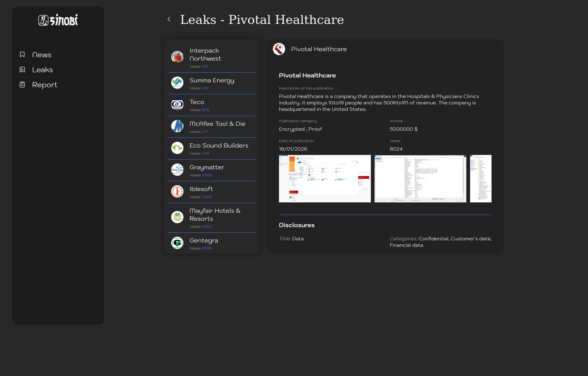Open the partially visible third screenshot
Viewport: 588px width, 376px height.
tap(481, 179)
